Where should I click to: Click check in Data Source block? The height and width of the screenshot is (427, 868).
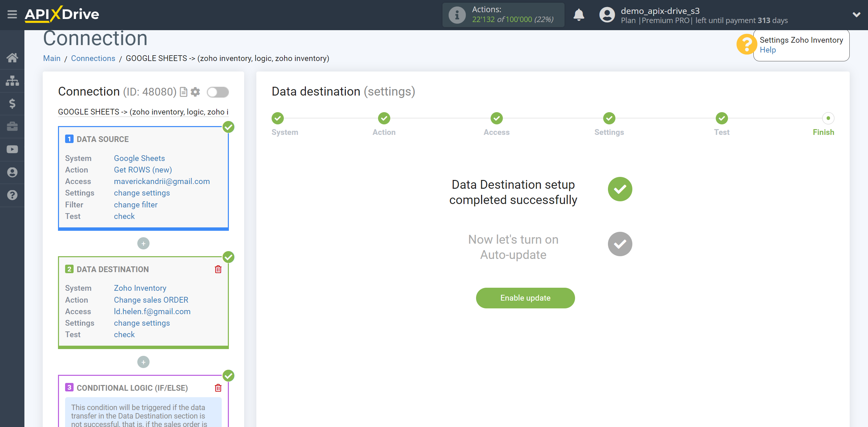(x=124, y=216)
